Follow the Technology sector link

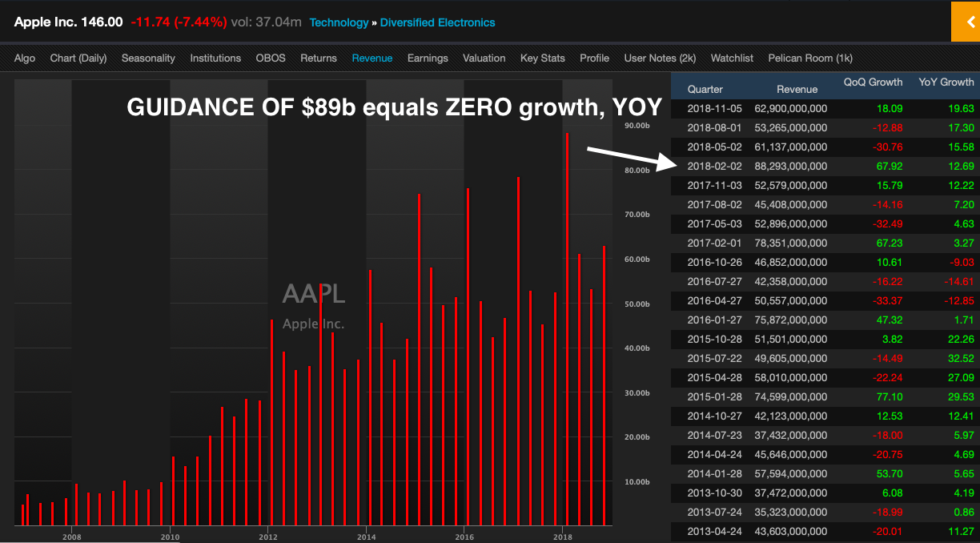(339, 22)
